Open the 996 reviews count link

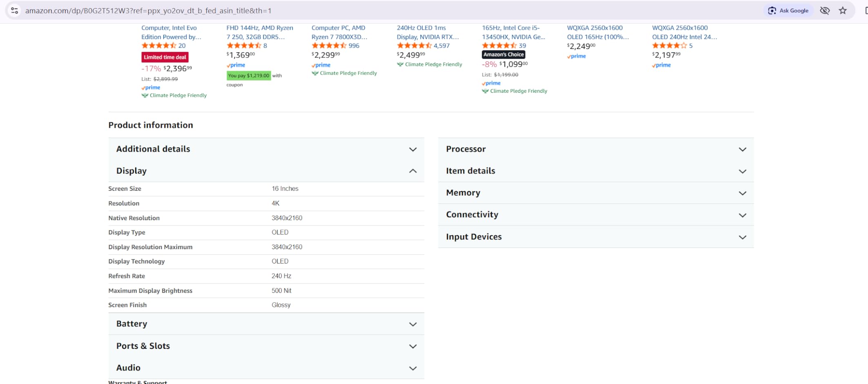click(x=354, y=46)
